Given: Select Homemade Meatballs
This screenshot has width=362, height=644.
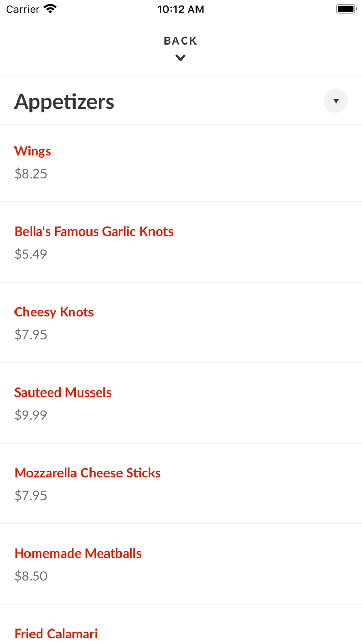Looking at the screenshot, I should (x=78, y=553).
